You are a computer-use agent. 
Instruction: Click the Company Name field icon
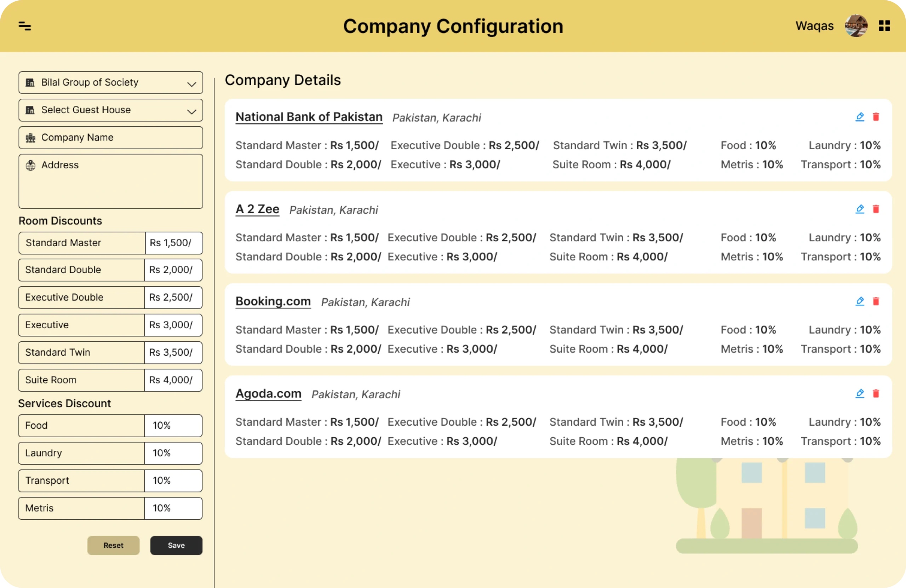[30, 137]
